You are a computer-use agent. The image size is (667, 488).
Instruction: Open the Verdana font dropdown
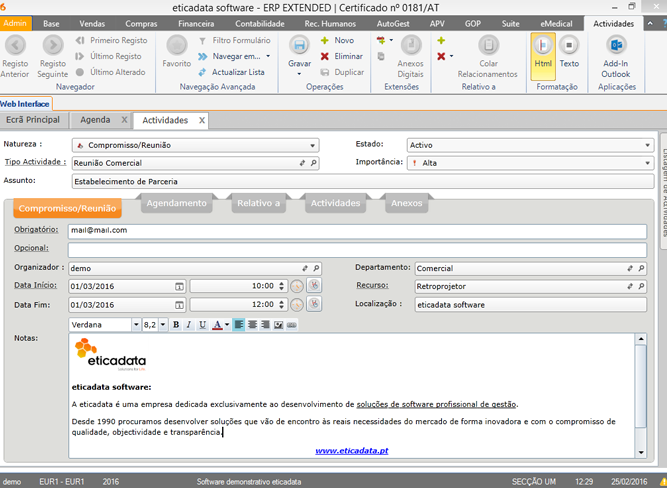pyautogui.click(x=136, y=325)
